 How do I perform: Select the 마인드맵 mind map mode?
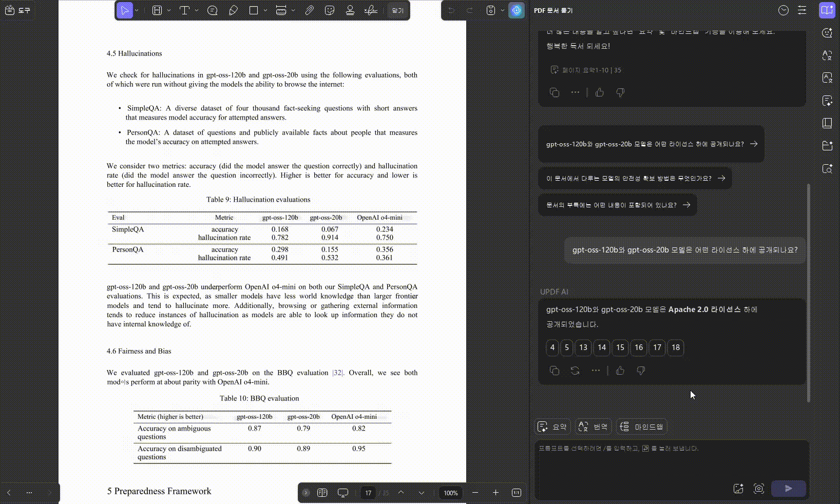(x=642, y=427)
